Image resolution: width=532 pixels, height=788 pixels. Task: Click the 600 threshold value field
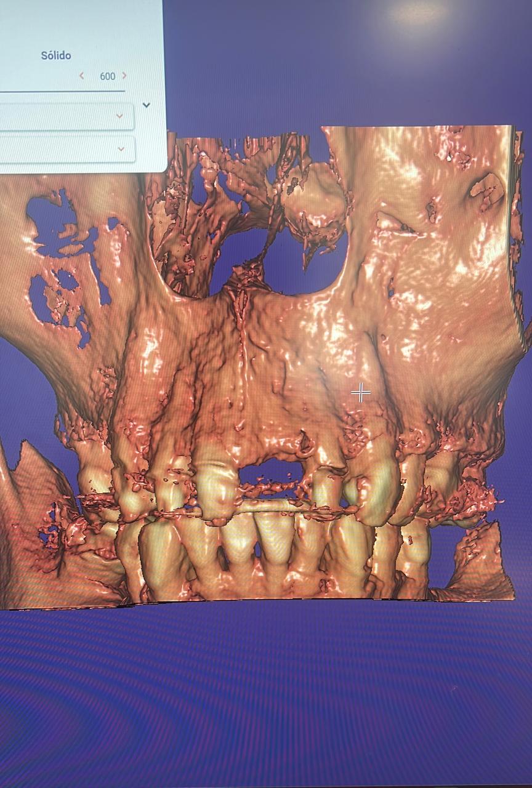coord(107,76)
